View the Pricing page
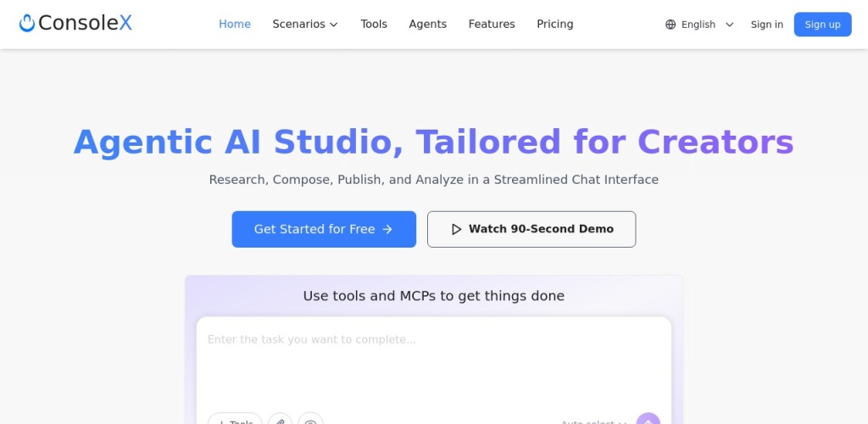The width and height of the screenshot is (868, 424). tap(555, 24)
